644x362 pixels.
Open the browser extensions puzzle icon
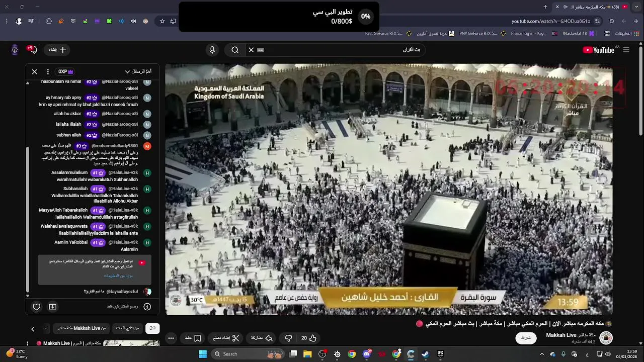coord(49,21)
